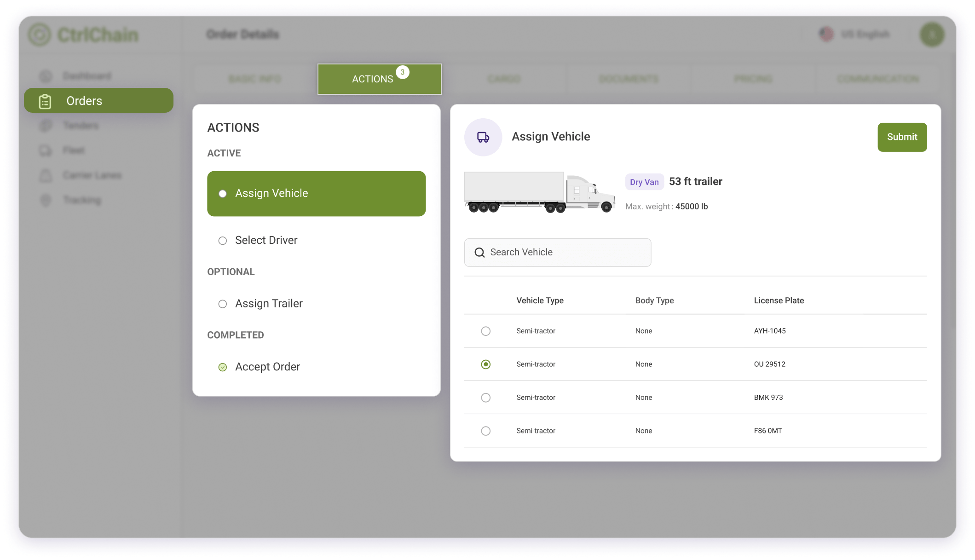Open the Assign Trailer optional action
975x560 pixels.
click(x=268, y=304)
